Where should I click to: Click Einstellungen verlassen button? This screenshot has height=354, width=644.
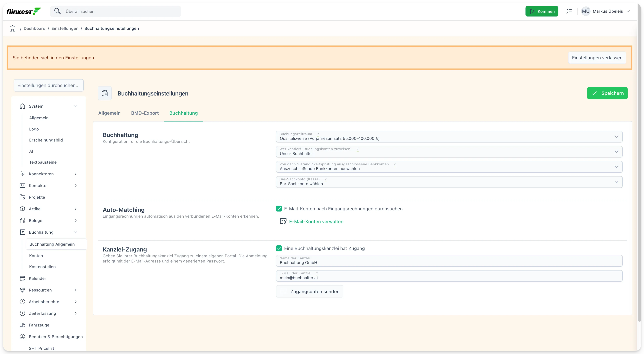coord(597,58)
